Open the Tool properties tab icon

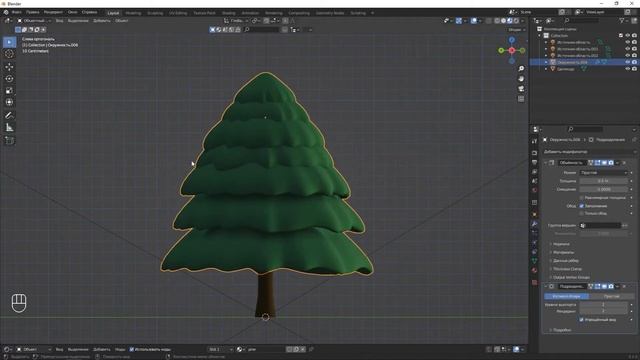535,141
